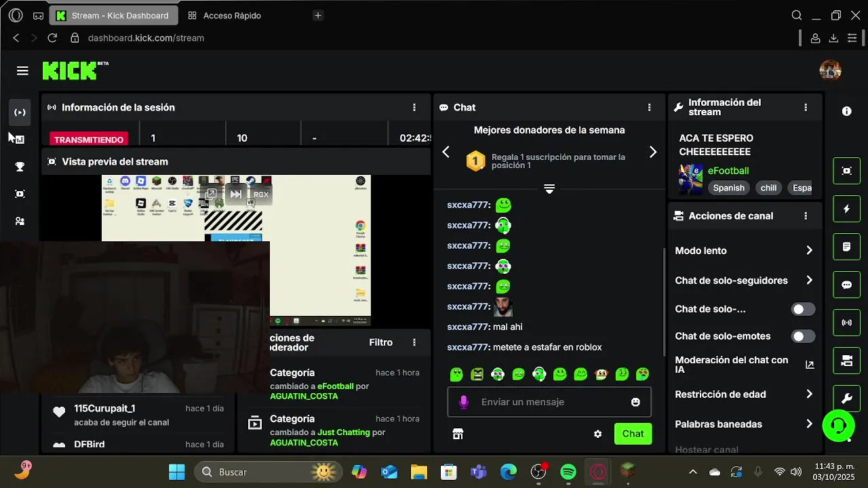The width and height of the screenshot is (868, 488).
Task: Show previous top donor with left arrow
Action: click(x=446, y=152)
